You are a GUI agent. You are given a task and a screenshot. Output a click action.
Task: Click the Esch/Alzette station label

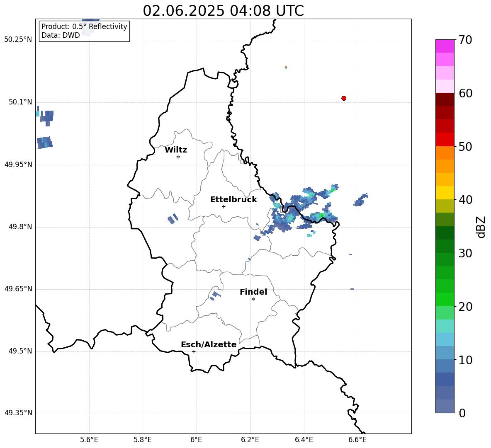pos(209,344)
